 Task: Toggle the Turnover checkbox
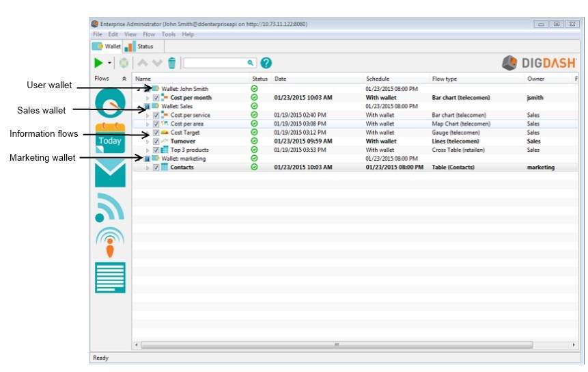(156, 142)
